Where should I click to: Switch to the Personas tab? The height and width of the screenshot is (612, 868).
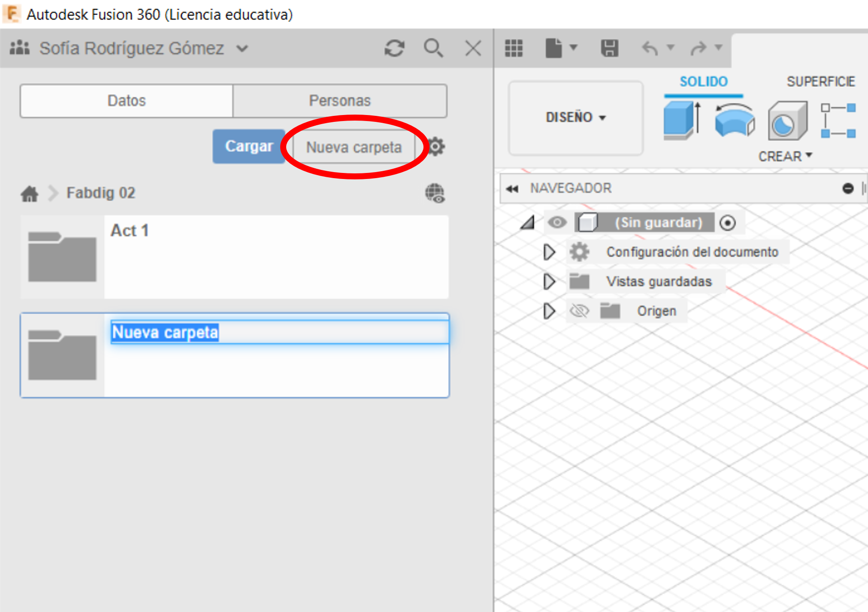[x=339, y=101]
